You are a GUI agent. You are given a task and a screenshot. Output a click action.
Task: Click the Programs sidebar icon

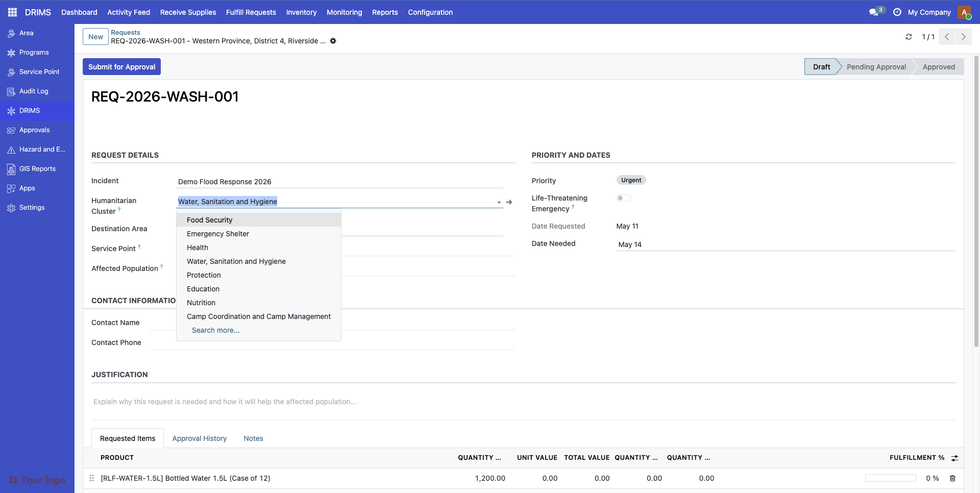tap(11, 53)
